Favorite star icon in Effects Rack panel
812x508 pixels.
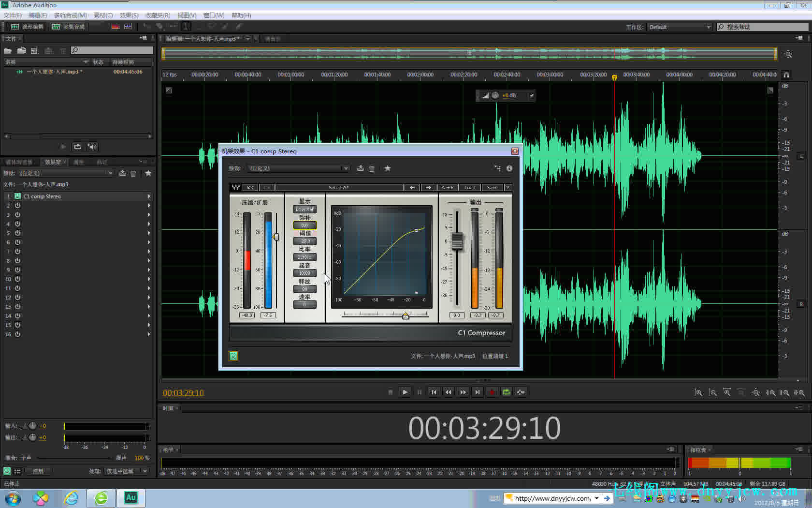[x=148, y=173]
